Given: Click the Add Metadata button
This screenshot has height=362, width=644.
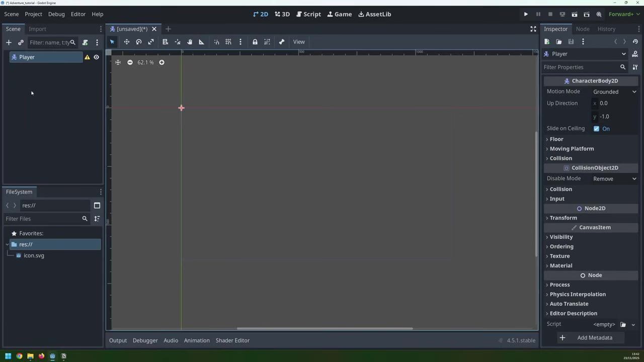Looking at the screenshot, I should pyautogui.click(x=591, y=338).
